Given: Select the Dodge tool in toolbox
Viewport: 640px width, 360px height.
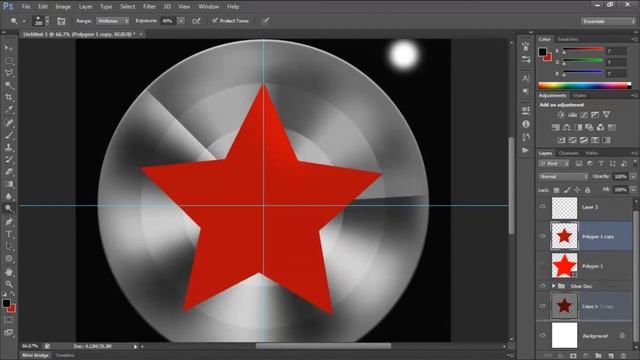Looking at the screenshot, I should [x=9, y=209].
